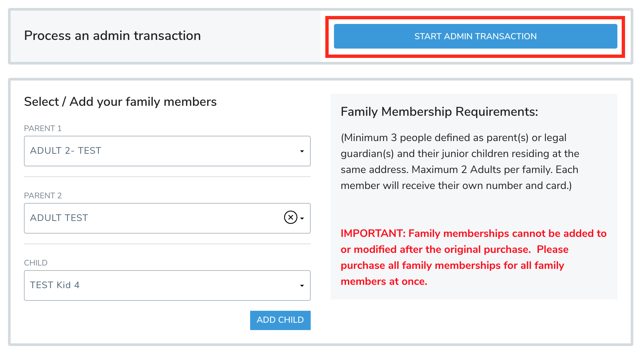Click the PARENT 1 field label
The height and width of the screenshot is (356, 644).
click(x=43, y=128)
